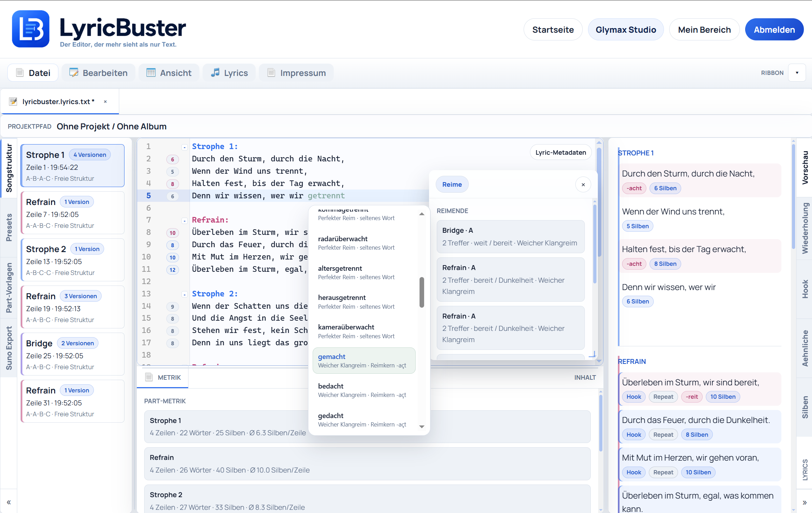Close the Reime panel
Image resolution: width=812 pixels, height=513 pixels.
[583, 185]
